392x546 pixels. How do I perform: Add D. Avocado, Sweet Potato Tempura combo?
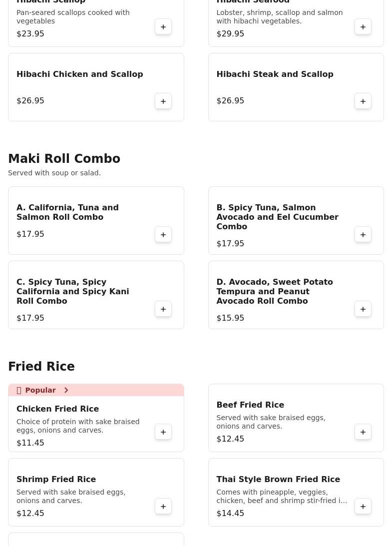coord(363,309)
